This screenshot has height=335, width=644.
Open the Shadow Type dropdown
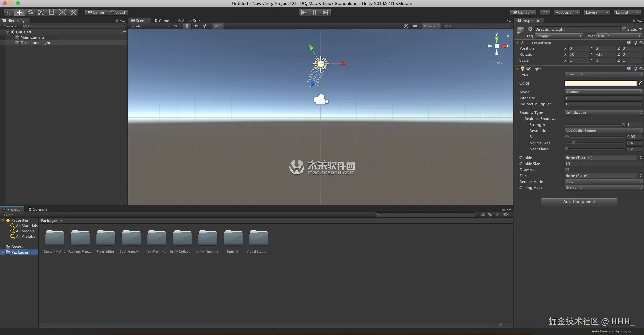[603, 113]
